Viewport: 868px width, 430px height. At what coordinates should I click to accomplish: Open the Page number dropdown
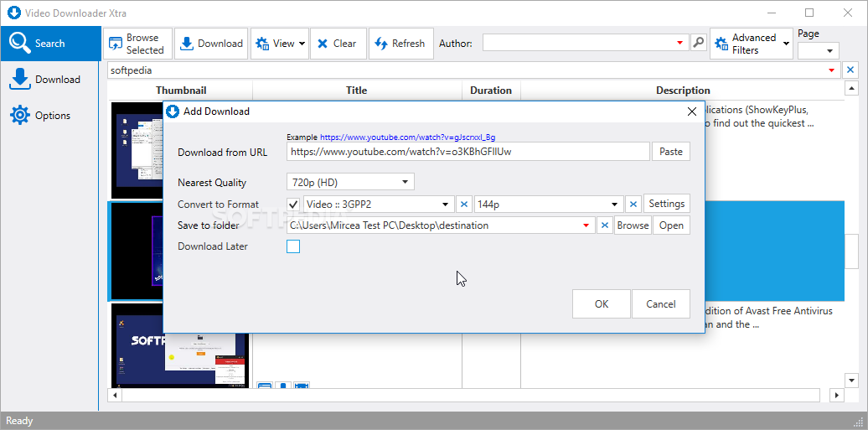819,50
